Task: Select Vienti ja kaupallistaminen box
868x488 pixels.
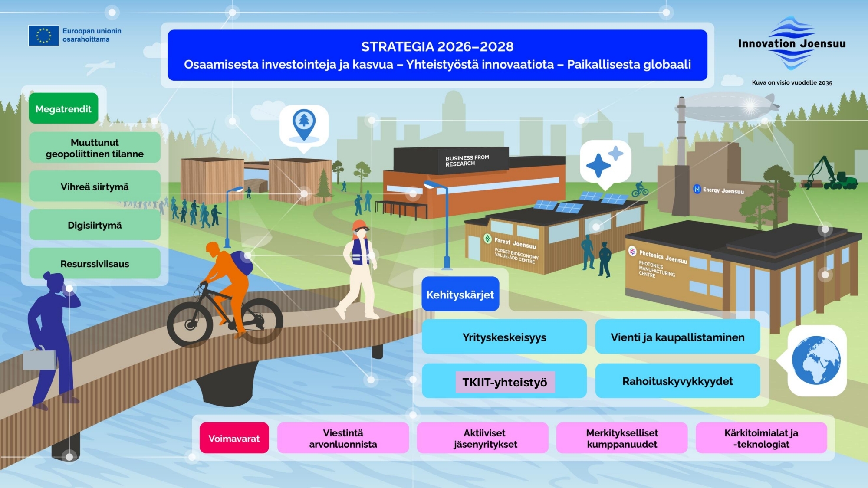Action: click(x=677, y=337)
